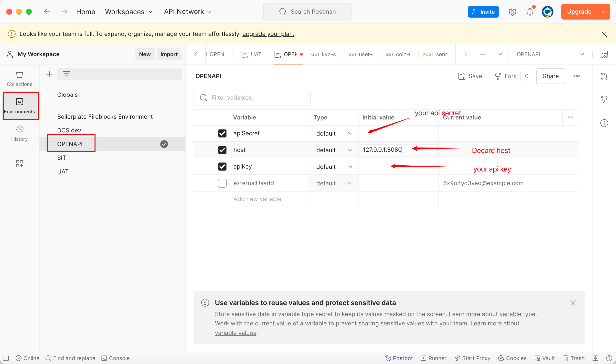The height and width of the screenshot is (364, 616).
Task: Switch to the UAT tab
Action: click(x=251, y=54)
